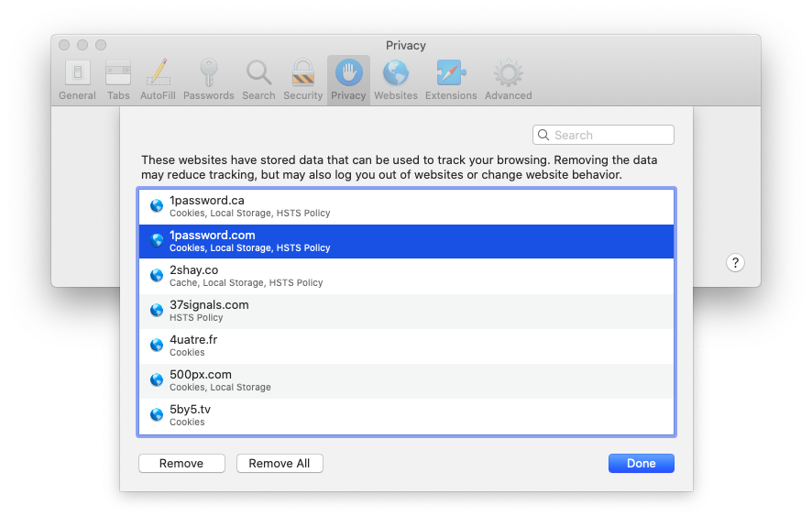Select the 1password.com row
This screenshot has height=516, width=812.
click(407, 241)
